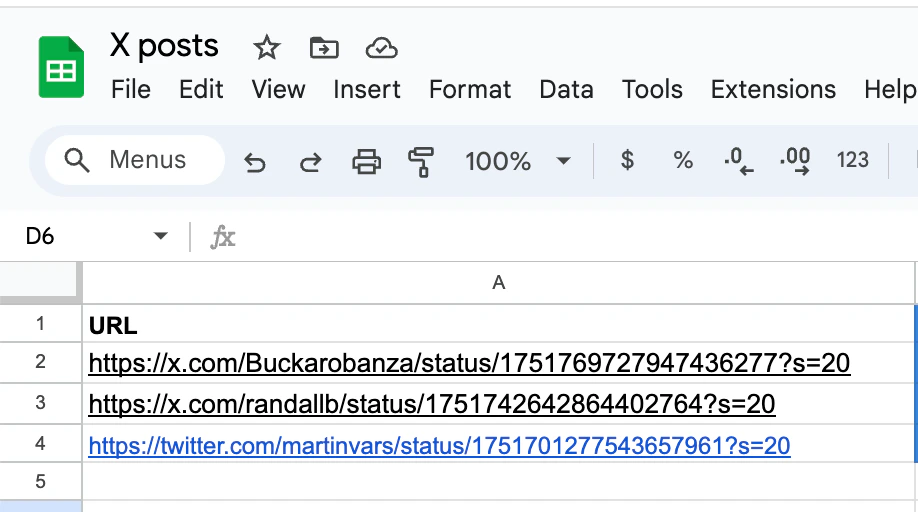The width and height of the screenshot is (918, 512).
Task: Check cloud save status icon
Action: (381, 47)
